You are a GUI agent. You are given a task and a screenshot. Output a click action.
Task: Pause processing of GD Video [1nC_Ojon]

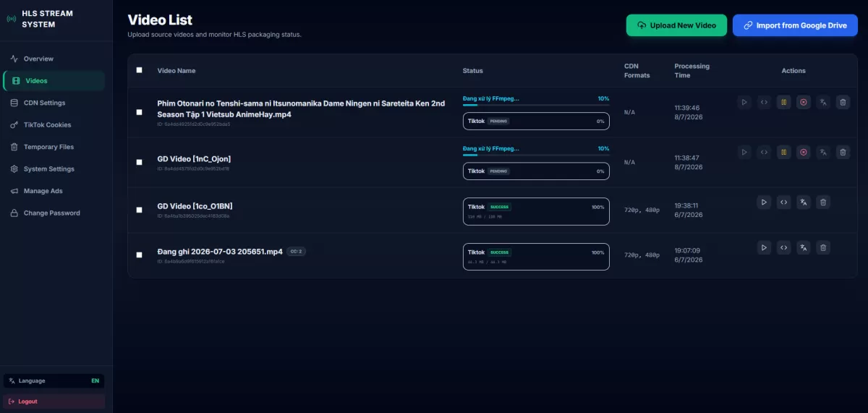[x=783, y=153]
